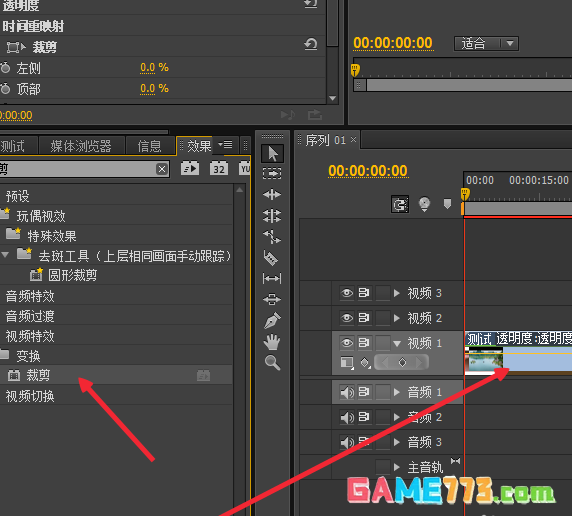Filter effects by 32-bit color icon
The height and width of the screenshot is (516, 572).
[219, 168]
